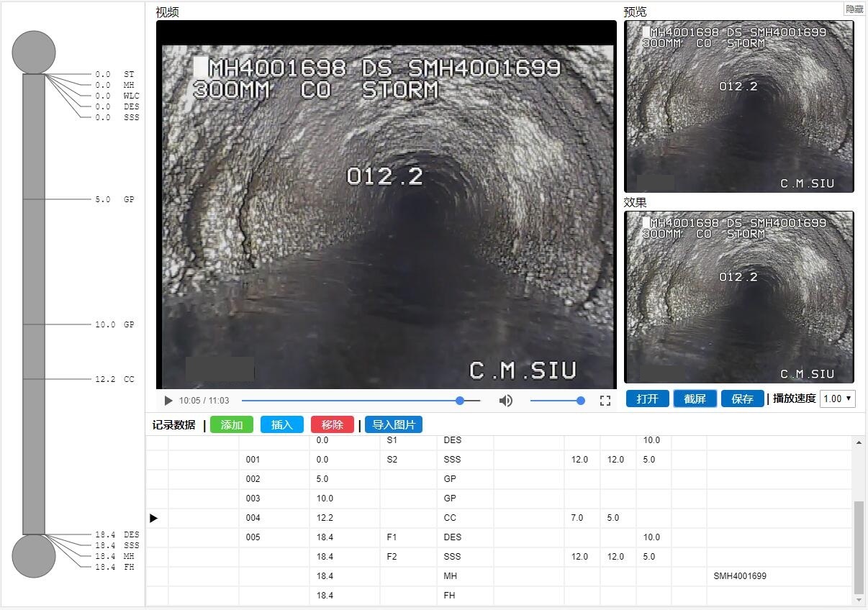This screenshot has height=610, width=868.
Task: Click the red 移除 remove button
Action: 332,424
